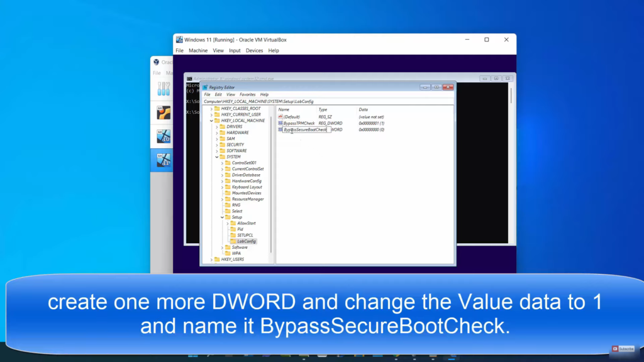Click the Registry Editor title bar icon
The width and height of the screenshot is (644, 362).
(205, 87)
